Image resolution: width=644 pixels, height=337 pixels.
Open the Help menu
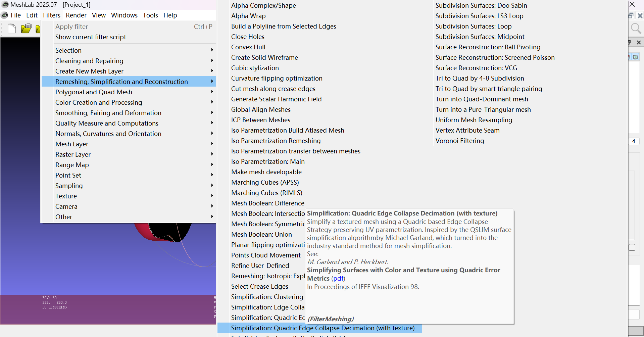(x=170, y=15)
